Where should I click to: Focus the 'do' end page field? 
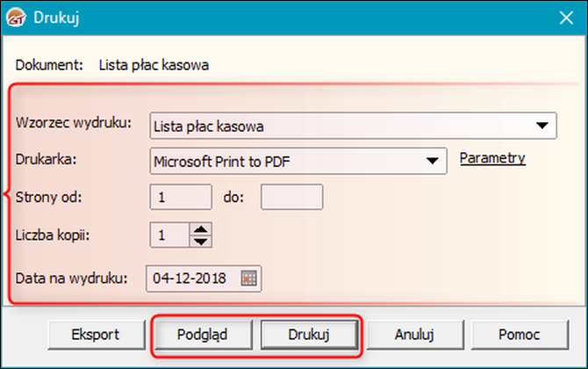click(291, 198)
